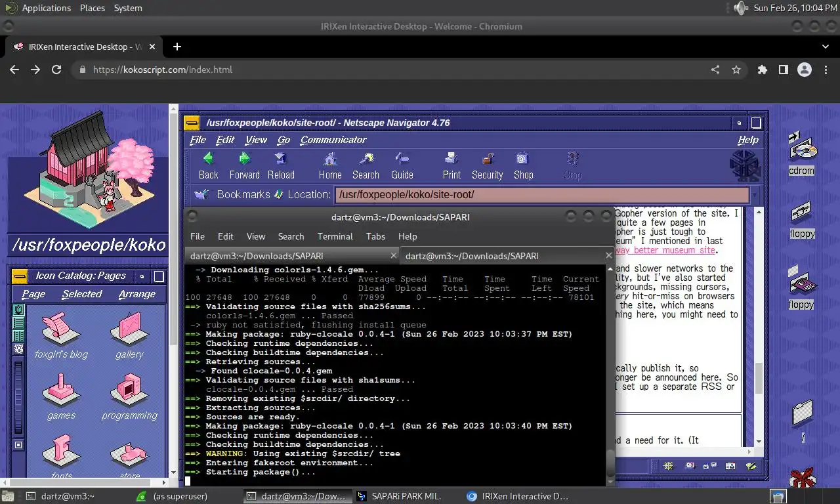
Task: Open the Icon Catalog Selected menu
Action: [82, 294]
